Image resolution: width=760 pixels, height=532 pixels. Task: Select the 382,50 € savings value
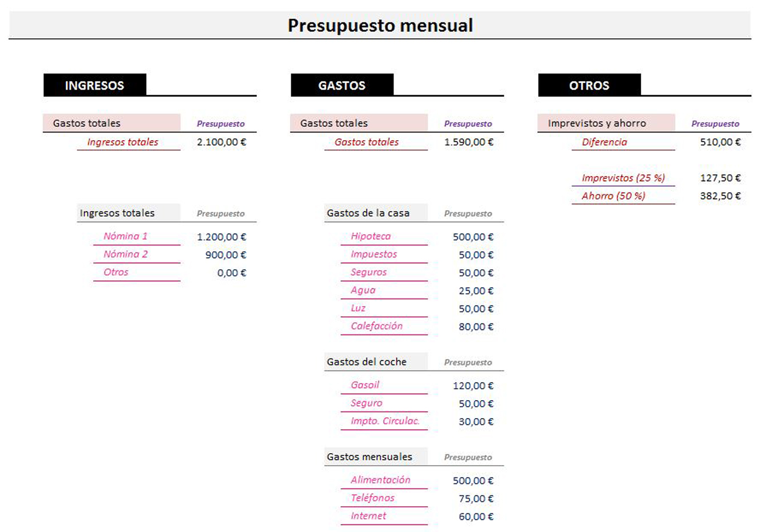[x=721, y=195]
